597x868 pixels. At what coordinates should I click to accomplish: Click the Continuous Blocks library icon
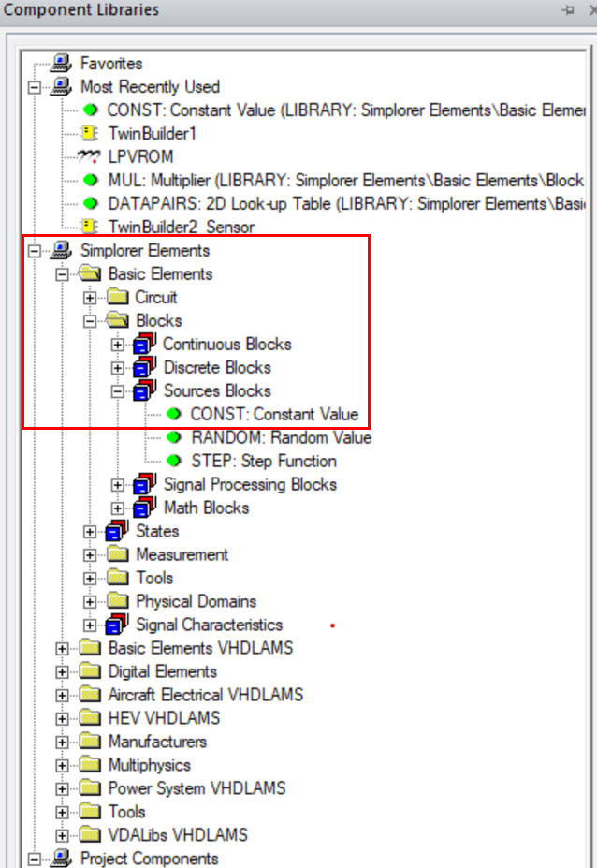click(144, 344)
